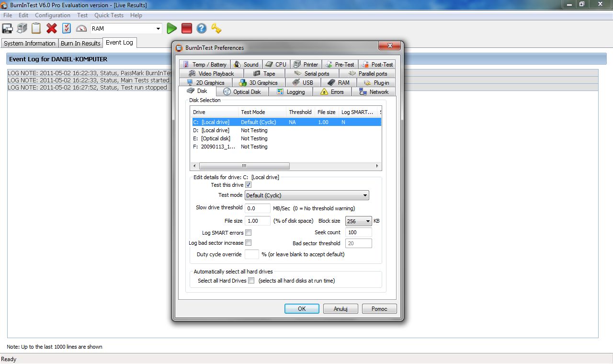Image resolution: width=613 pixels, height=364 pixels.
Task: Confirm preferences with OK button
Action: [302, 309]
